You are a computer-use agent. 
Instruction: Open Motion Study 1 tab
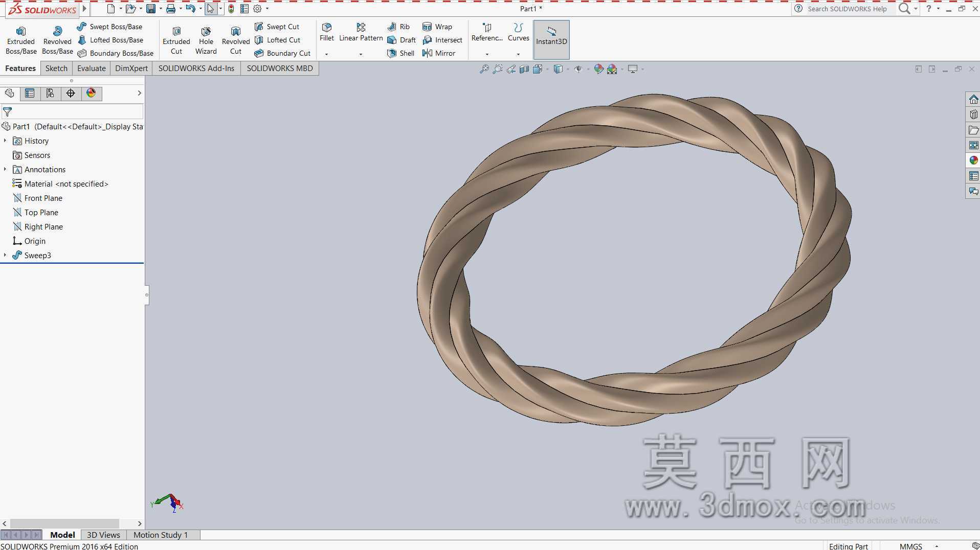(x=161, y=535)
